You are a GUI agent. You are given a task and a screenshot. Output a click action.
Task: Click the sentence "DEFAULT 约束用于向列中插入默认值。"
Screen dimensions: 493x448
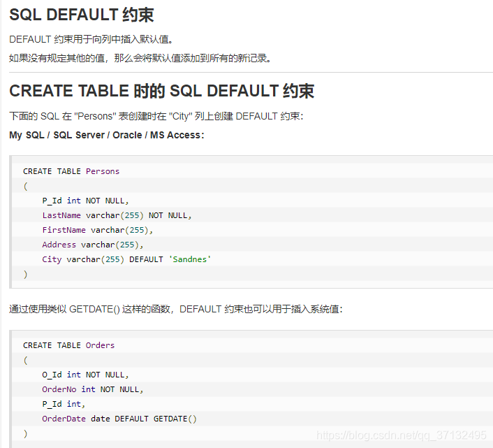tap(91, 39)
